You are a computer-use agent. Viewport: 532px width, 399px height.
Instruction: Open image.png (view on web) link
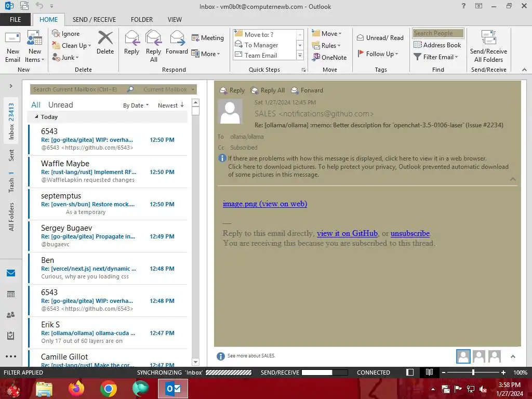click(265, 204)
